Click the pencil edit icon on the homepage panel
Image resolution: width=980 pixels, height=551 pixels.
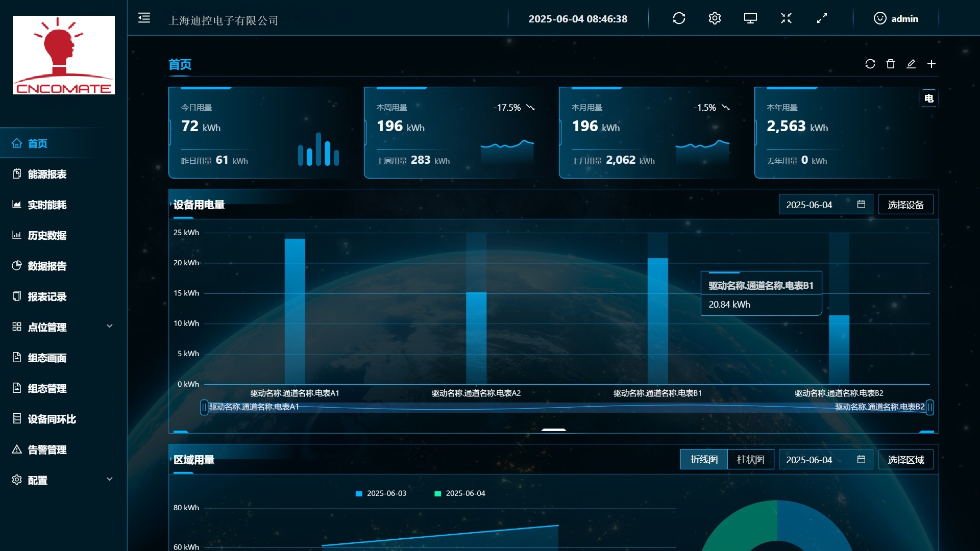pos(911,64)
